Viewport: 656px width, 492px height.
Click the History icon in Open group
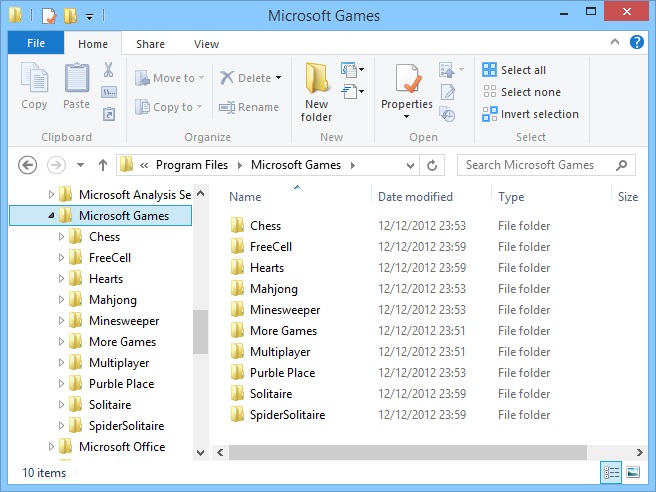click(447, 114)
